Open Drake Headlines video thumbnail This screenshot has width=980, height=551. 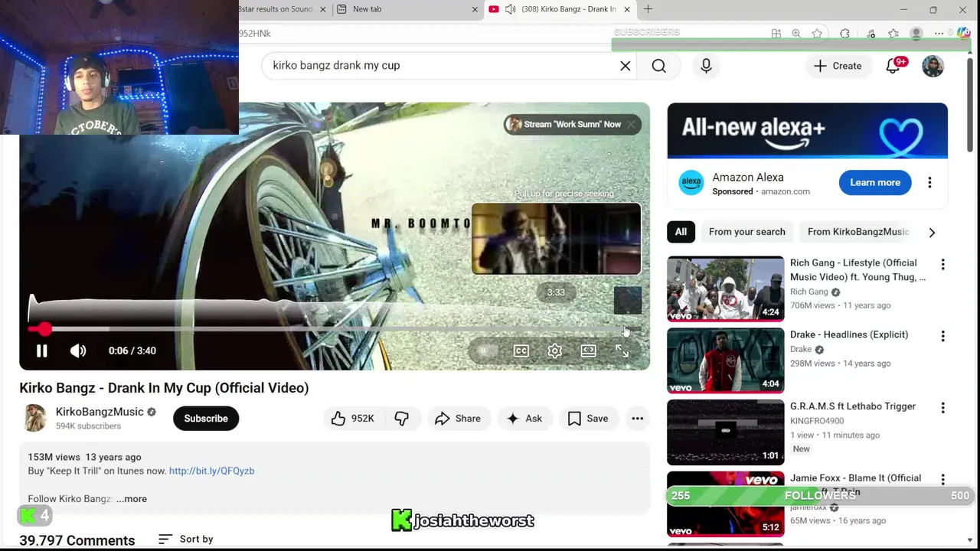(725, 360)
